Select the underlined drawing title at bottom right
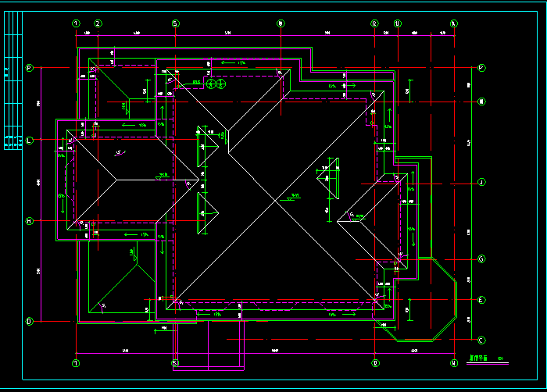The image size is (547, 392). [x=478, y=360]
